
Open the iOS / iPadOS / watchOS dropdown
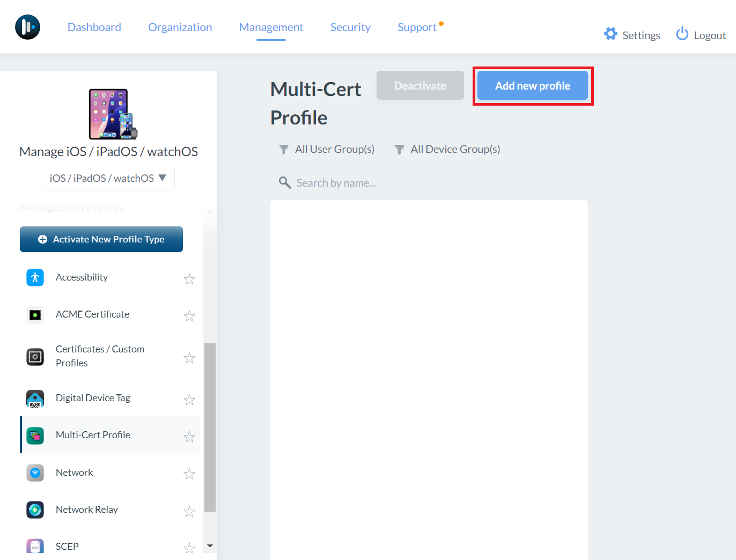(108, 178)
